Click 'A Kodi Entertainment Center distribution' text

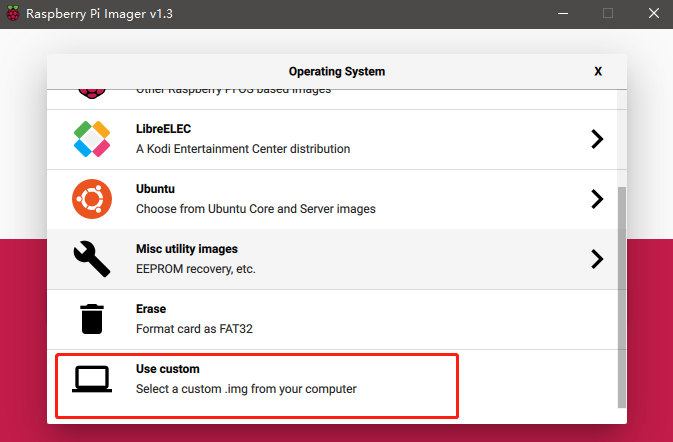pos(243,149)
